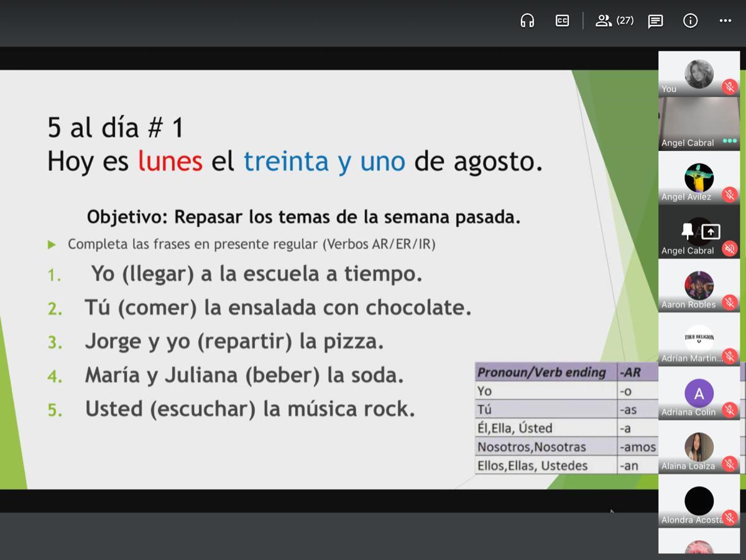Viewport: 746px width, 560px height.
Task: Click the muted mic icon on Adrian Martin tile
Action: (730, 357)
